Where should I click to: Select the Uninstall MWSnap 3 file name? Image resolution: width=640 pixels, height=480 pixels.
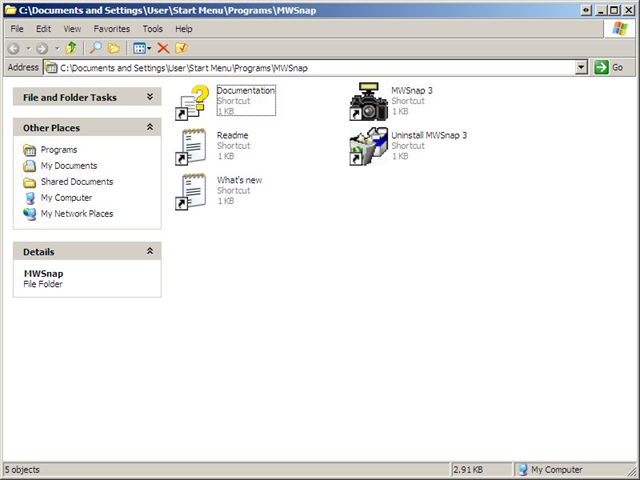(429, 135)
